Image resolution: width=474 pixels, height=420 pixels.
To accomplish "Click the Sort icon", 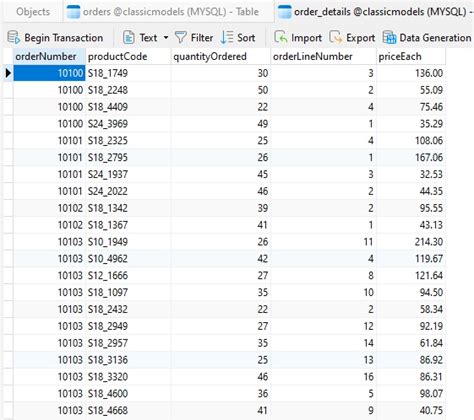I will 227,38.
